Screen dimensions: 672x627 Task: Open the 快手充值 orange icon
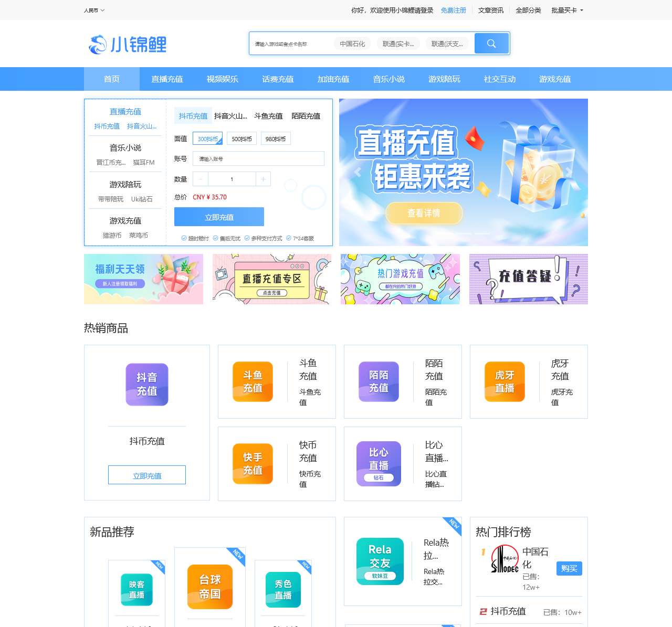[253, 464]
